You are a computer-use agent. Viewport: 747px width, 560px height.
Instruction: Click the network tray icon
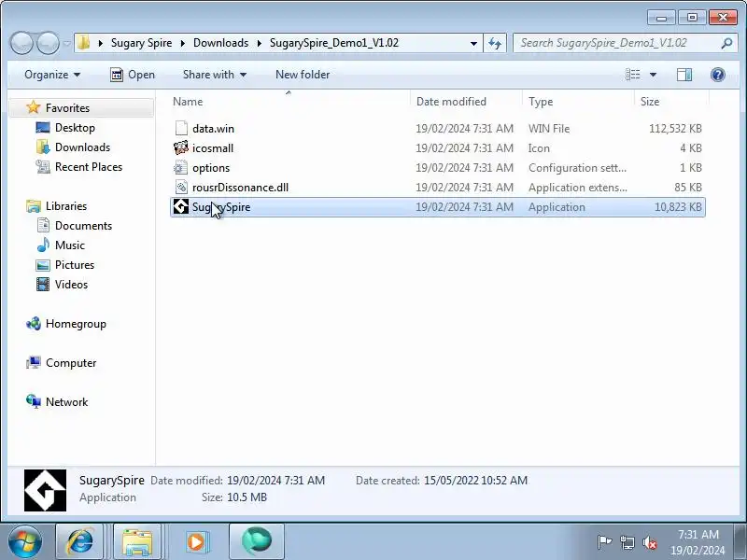tap(627, 542)
